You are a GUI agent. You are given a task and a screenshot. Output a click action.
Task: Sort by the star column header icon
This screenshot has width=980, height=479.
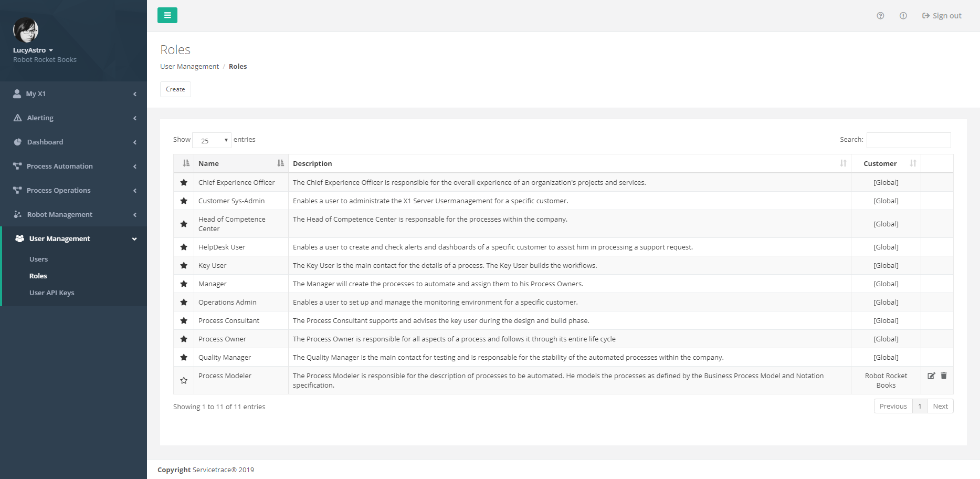pos(185,163)
